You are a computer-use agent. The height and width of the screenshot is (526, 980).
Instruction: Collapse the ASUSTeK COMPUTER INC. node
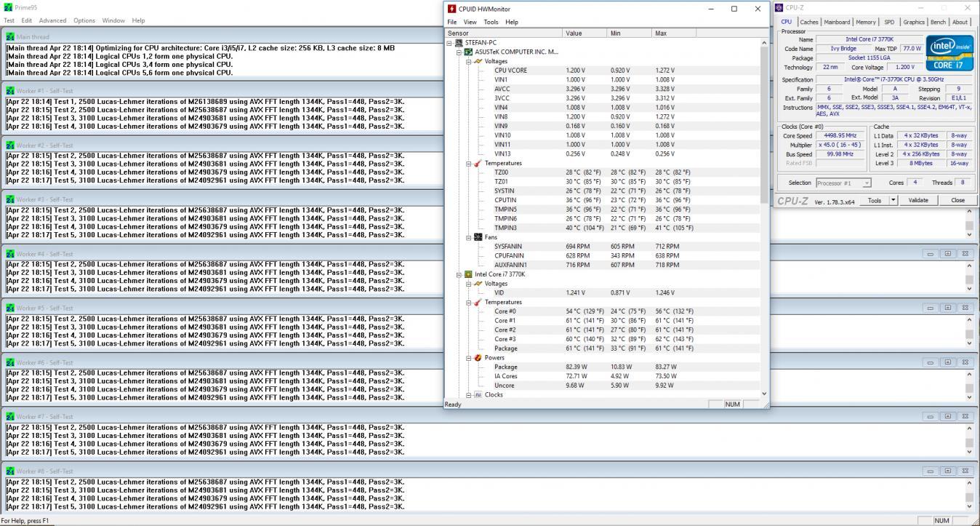pos(459,52)
